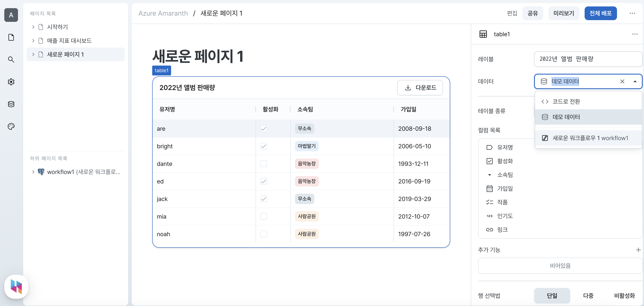Open the database icon in sidebar
The width and height of the screenshot is (644, 306).
pyautogui.click(x=11, y=104)
